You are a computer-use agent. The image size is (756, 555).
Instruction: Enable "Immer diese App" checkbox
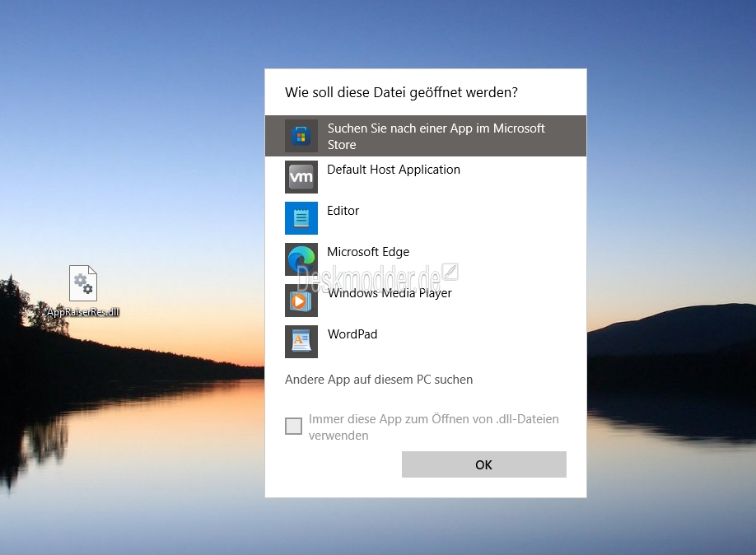(294, 426)
